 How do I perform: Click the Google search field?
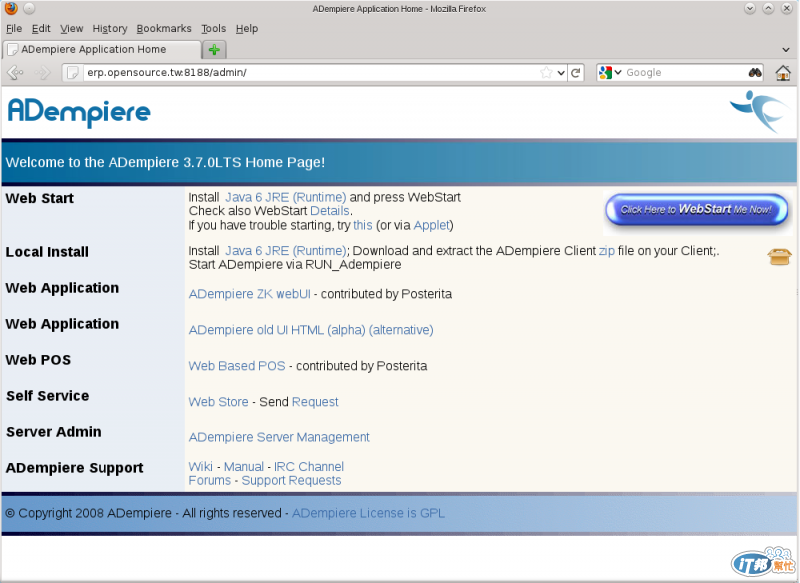(685, 73)
